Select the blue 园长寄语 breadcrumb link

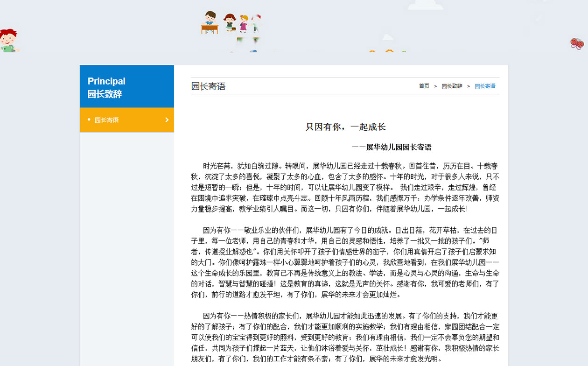[485, 86]
